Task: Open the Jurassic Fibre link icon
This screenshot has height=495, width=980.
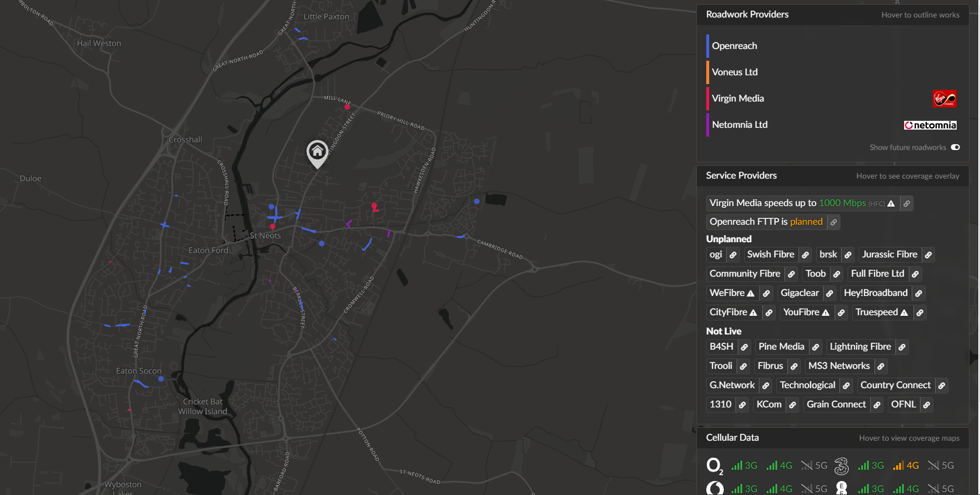Action: point(928,255)
